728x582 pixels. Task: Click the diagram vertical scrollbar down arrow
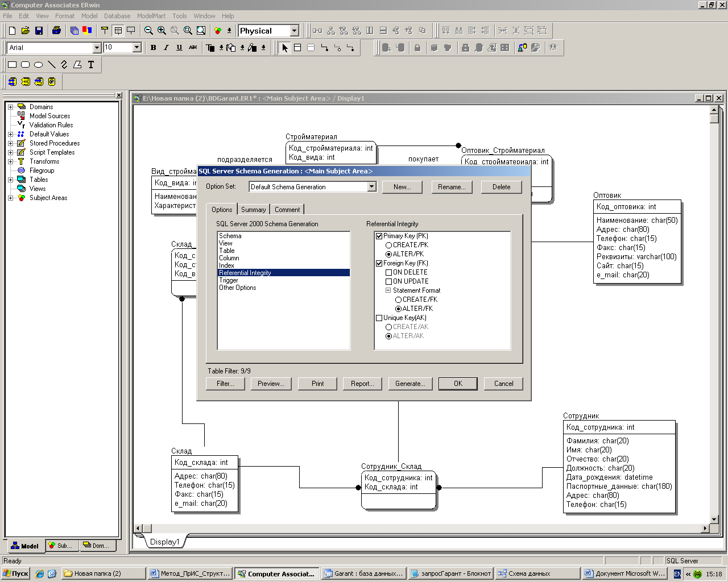[714, 519]
